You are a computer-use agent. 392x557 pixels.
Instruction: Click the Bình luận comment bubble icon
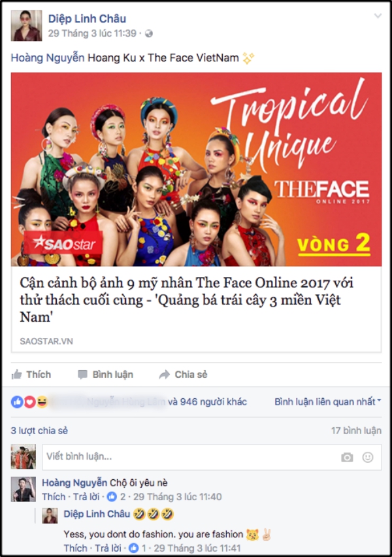(82, 375)
